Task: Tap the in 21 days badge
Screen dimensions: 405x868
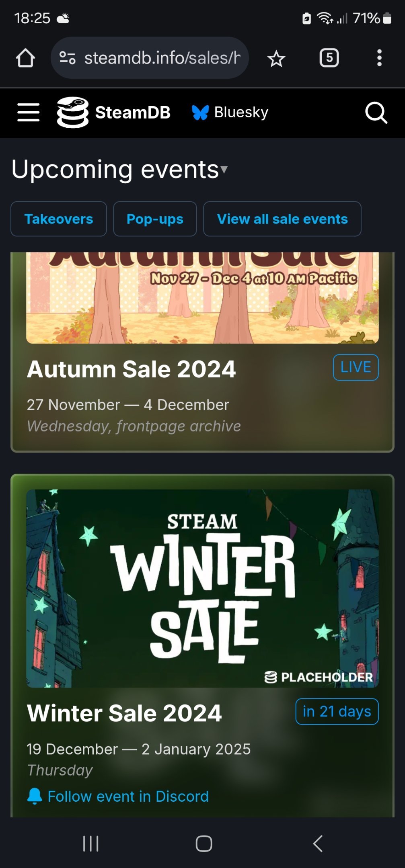Action: (x=337, y=712)
